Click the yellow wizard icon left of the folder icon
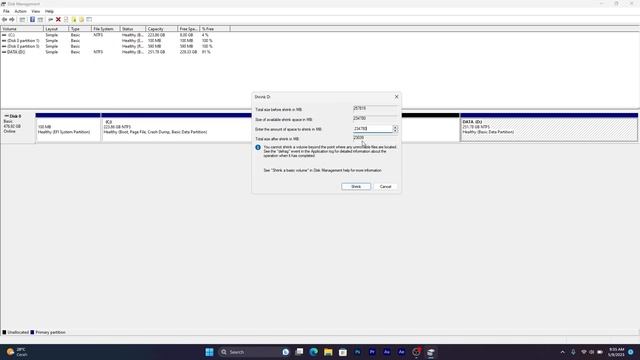 coord(74,20)
